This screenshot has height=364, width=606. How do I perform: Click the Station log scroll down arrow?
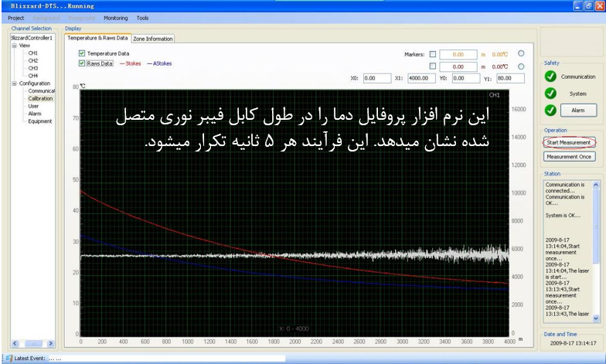tap(595, 318)
